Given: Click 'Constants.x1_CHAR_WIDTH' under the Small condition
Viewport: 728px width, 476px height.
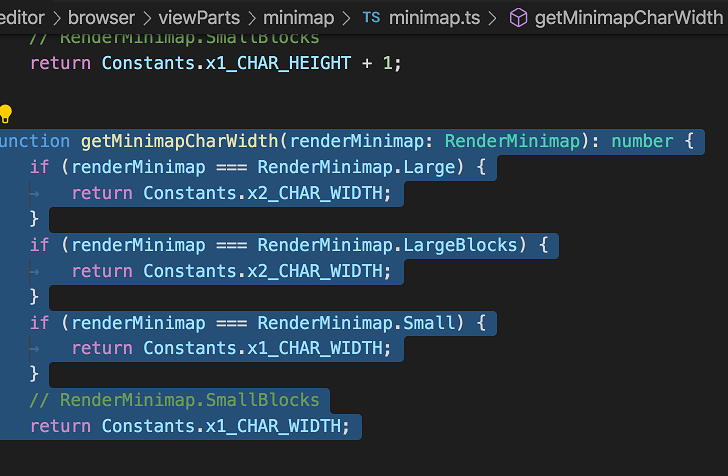Looking at the screenshot, I should click(263, 348).
